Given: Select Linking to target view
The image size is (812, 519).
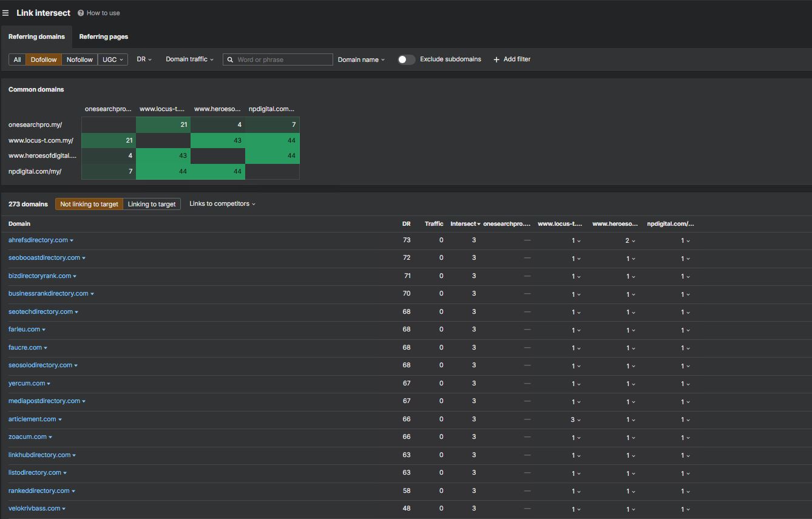Looking at the screenshot, I should coord(152,204).
